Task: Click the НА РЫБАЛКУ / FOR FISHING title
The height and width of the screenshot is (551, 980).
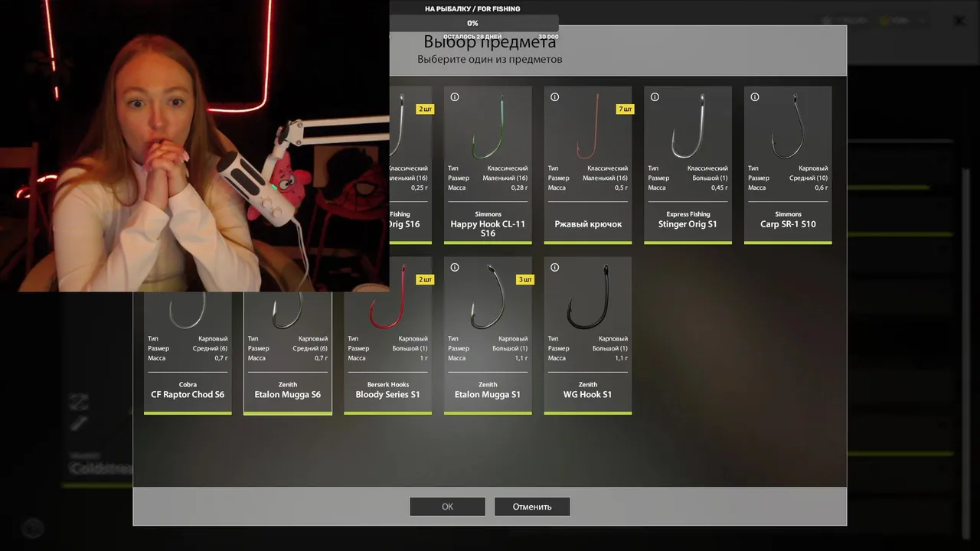Action: tap(472, 9)
